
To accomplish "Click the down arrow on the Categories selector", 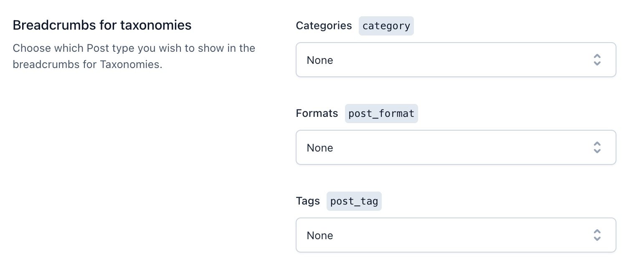I will point(597,63).
